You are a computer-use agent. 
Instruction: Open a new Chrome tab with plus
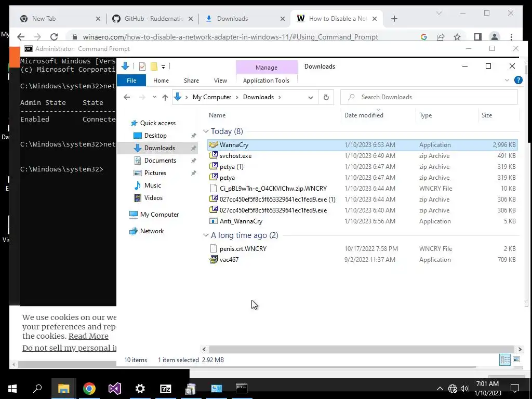click(394, 19)
